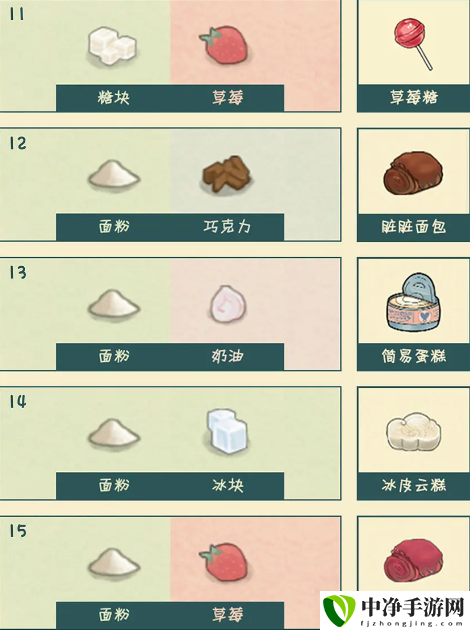The image size is (470, 630).
Task: Select the strawberry ingredient in recipe 11
Action: coord(224,45)
